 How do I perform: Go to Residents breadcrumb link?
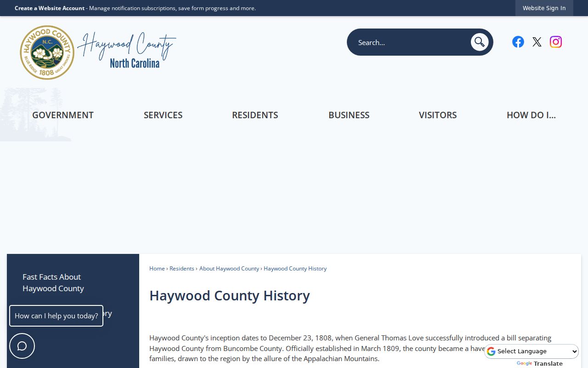(x=182, y=269)
